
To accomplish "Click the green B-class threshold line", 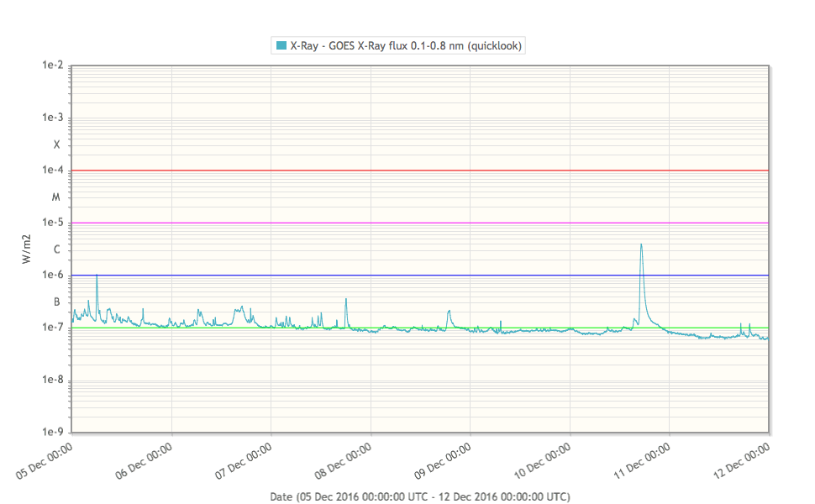I will [x=420, y=328].
